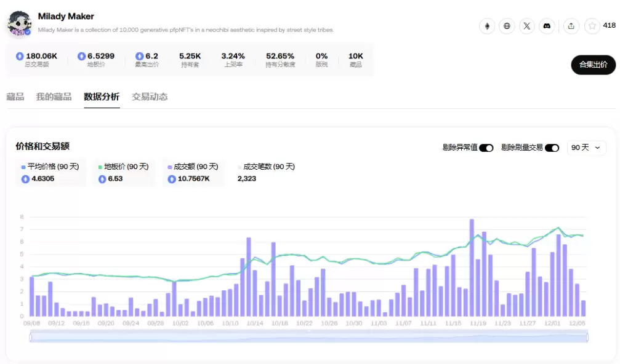Open the Discord icon
Viewport: 620px width, 364px height.
(x=547, y=26)
